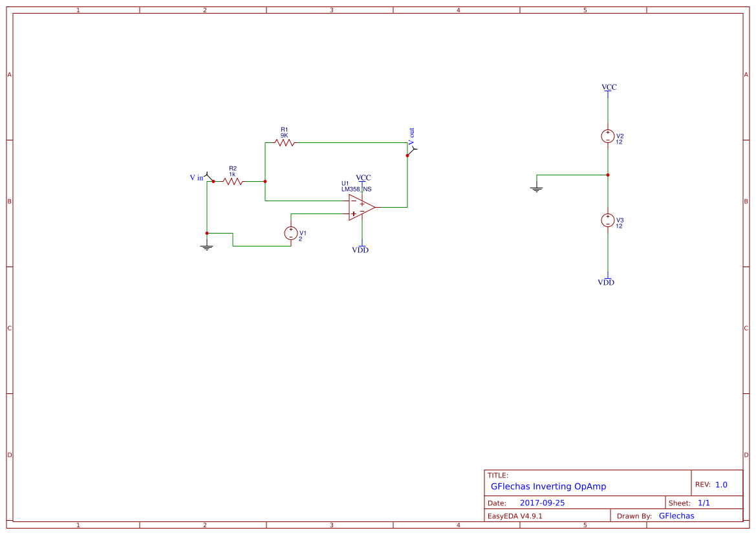Click the junction dot between R2 and R1
This screenshot has width=756, height=535.
(265, 182)
